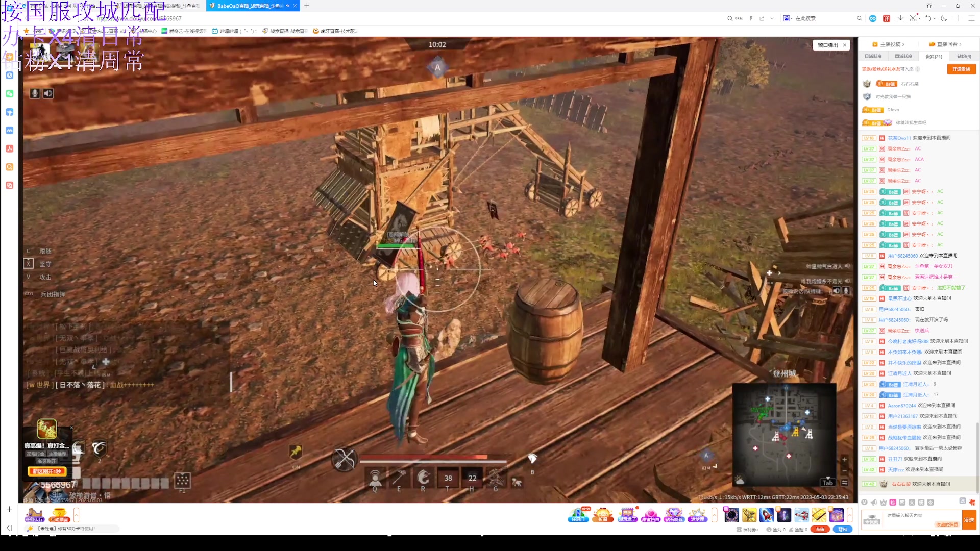This screenshot has width=980, height=551.
Task: Collapse the left sidebar arrow at bottom
Action: [9, 528]
